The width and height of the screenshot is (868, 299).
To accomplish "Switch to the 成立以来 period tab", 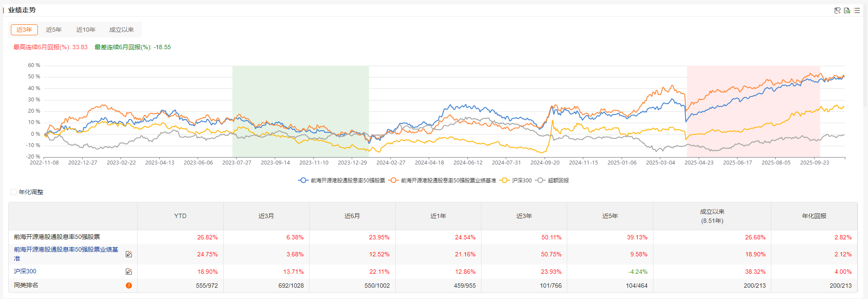I will pos(121,30).
